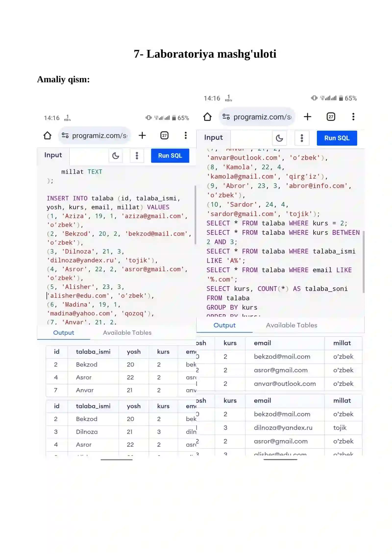
Task: Switch to Output tab in right screenshot
Action: (224, 325)
